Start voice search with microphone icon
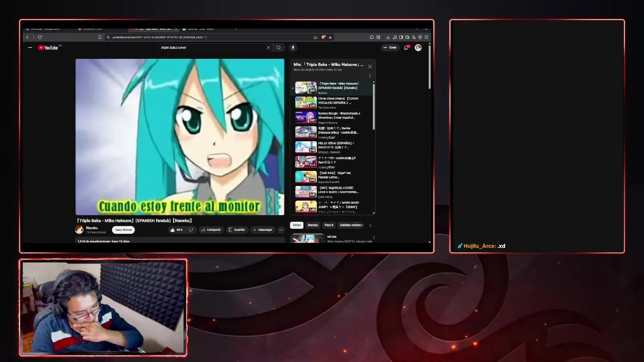The height and width of the screenshot is (362, 644). click(x=293, y=48)
